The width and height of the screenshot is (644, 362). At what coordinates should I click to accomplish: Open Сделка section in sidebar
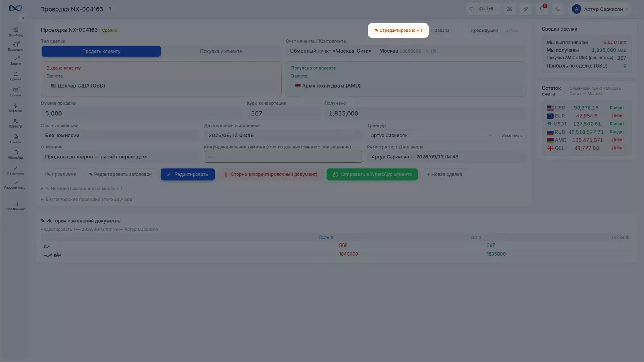pyautogui.click(x=15, y=76)
